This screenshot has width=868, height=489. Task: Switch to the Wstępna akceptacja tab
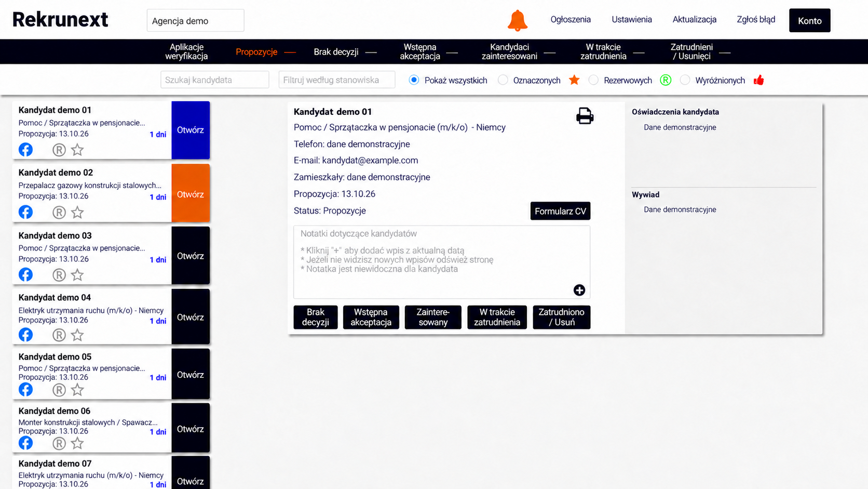coord(420,51)
